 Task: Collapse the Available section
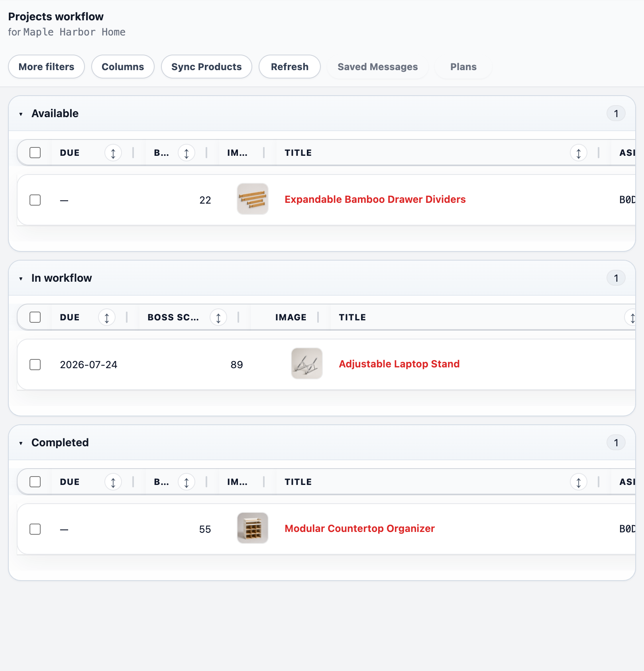point(21,114)
